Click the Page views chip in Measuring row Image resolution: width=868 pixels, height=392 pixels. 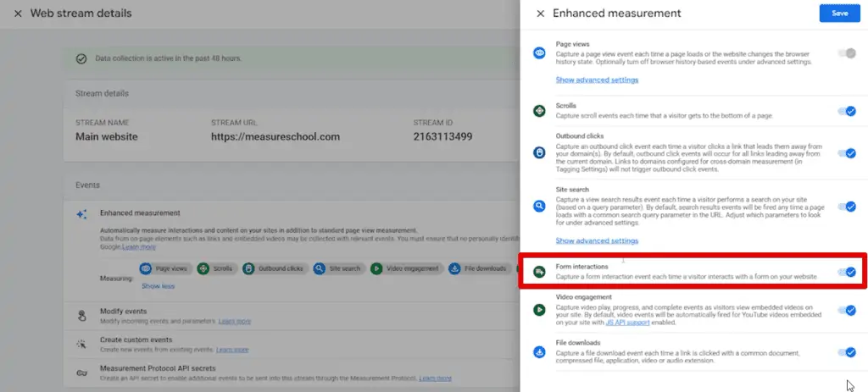(x=164, y=268)
